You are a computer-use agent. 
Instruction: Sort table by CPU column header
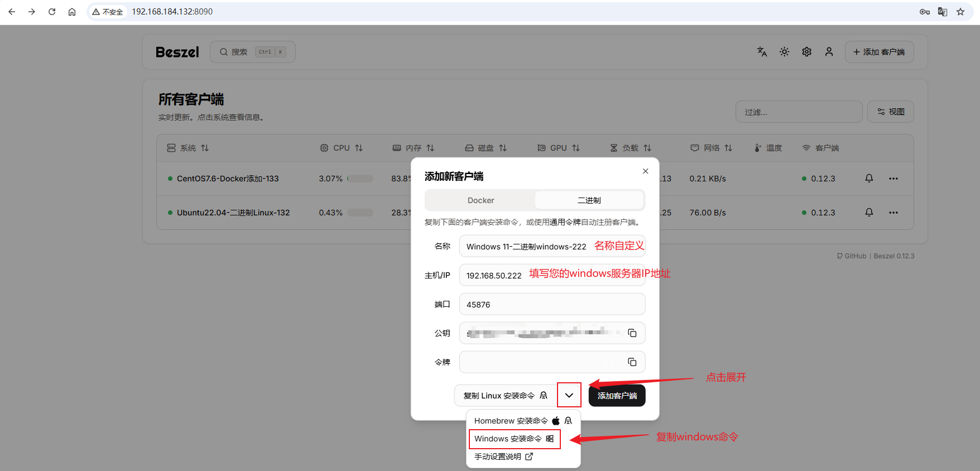[x=341, y=148]
